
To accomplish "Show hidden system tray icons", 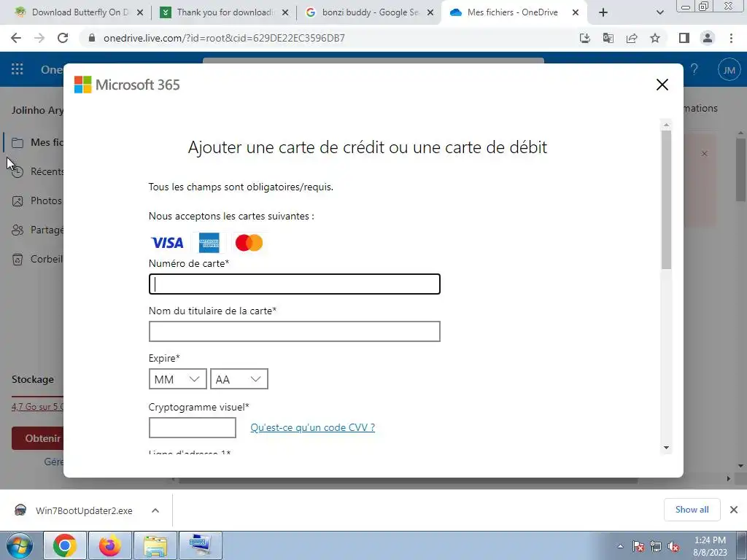I will coord(620,546).
